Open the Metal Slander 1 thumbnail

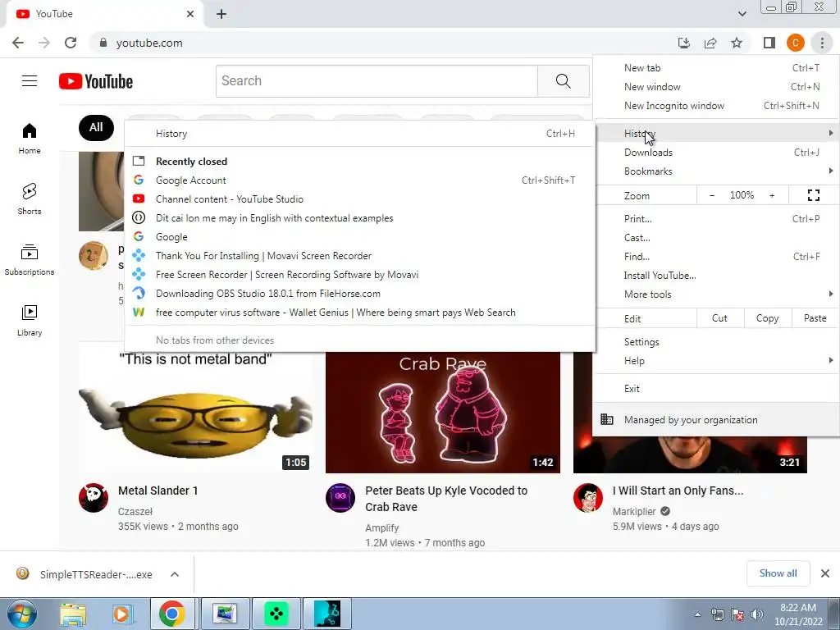point(196,408)
